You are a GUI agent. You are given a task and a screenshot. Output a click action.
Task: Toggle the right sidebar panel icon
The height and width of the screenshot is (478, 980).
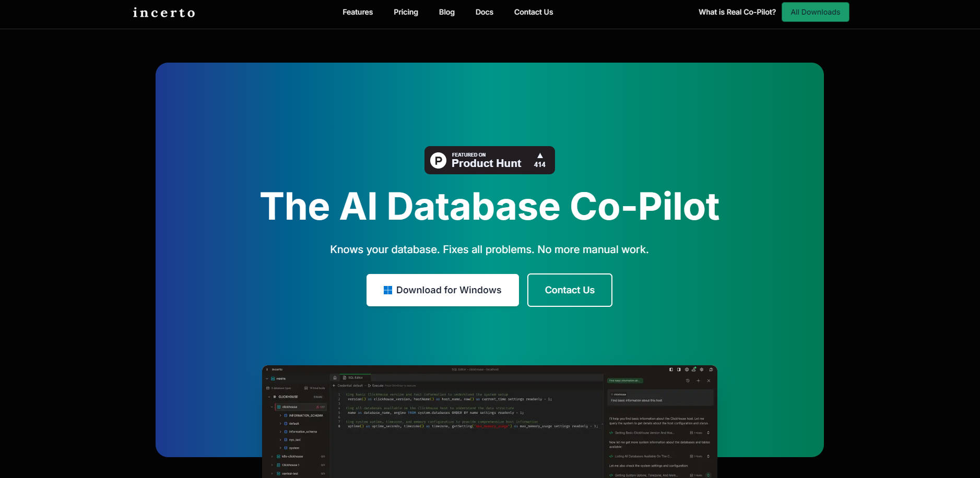(x=679, y=369)
